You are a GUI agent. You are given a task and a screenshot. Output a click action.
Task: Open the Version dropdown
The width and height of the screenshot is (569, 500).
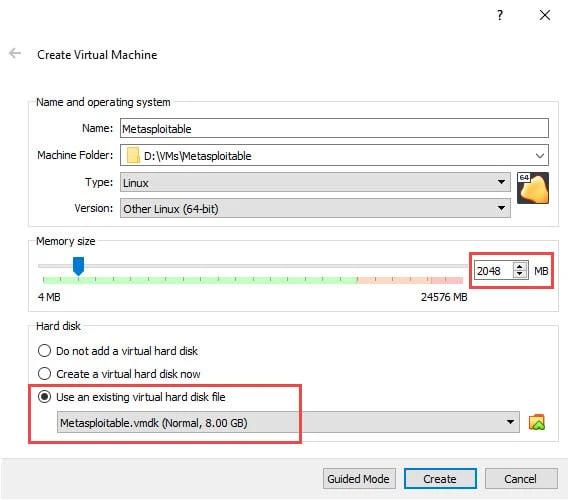coord(315,209)
